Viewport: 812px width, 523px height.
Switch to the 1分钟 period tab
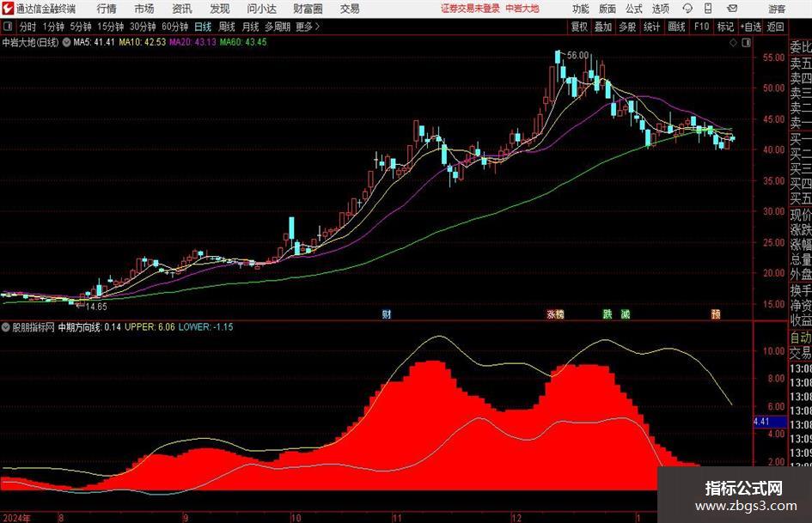pyautogui.click(x=53, y=27)
